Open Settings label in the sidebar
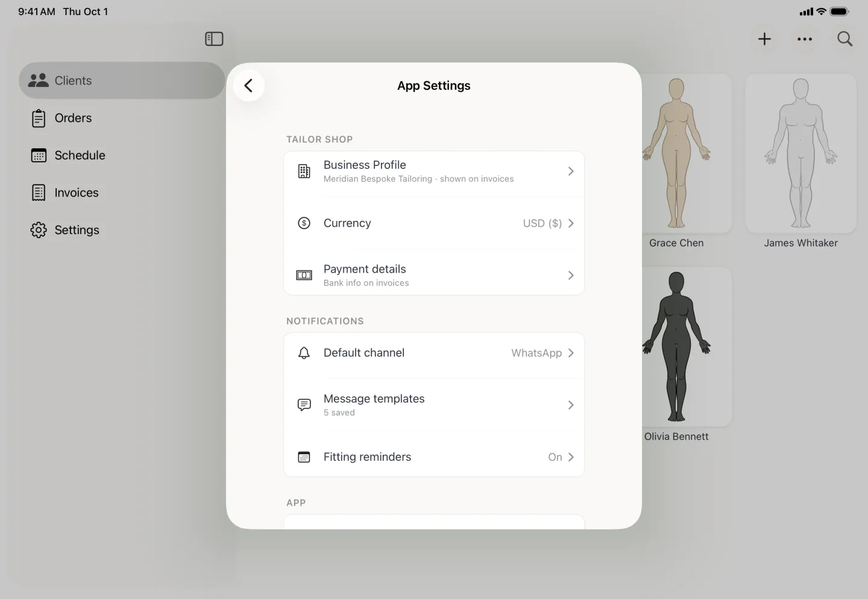 click(77, 230)
